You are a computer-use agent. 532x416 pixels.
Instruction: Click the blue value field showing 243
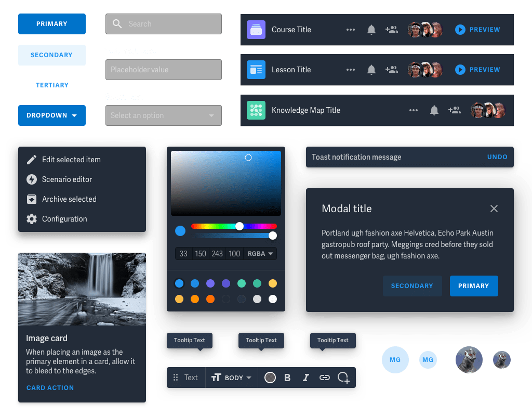pyautogui.click(x=217, y=254)
